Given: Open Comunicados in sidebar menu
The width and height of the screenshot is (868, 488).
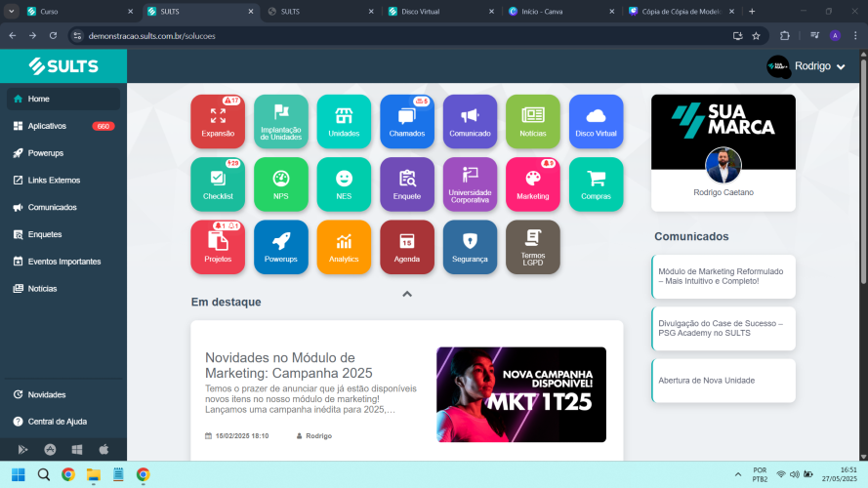Looking at the screenshot, I should [63, 207].
